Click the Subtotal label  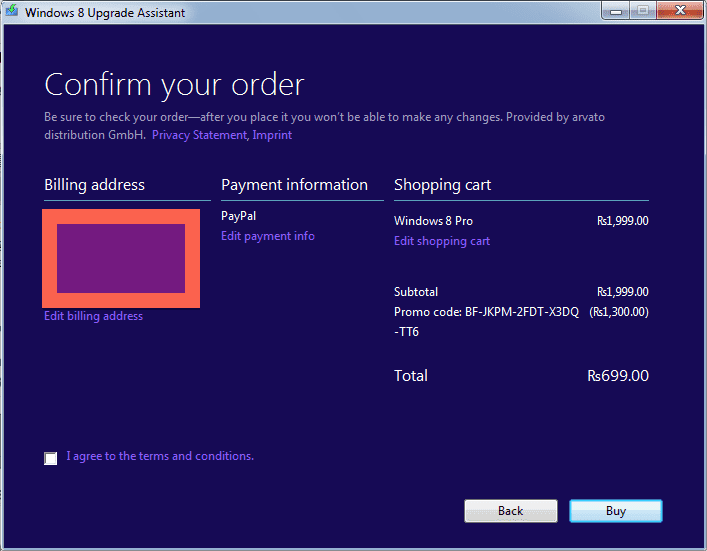pos(416,292)
